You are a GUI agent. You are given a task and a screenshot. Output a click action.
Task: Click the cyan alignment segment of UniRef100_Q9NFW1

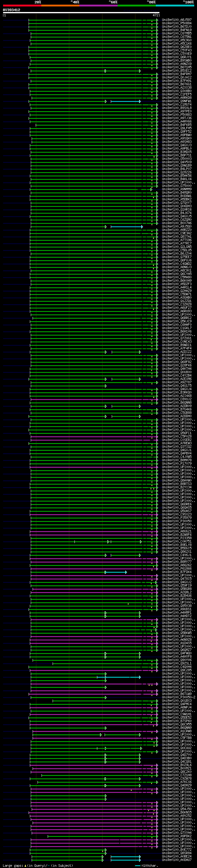(126, 101)
